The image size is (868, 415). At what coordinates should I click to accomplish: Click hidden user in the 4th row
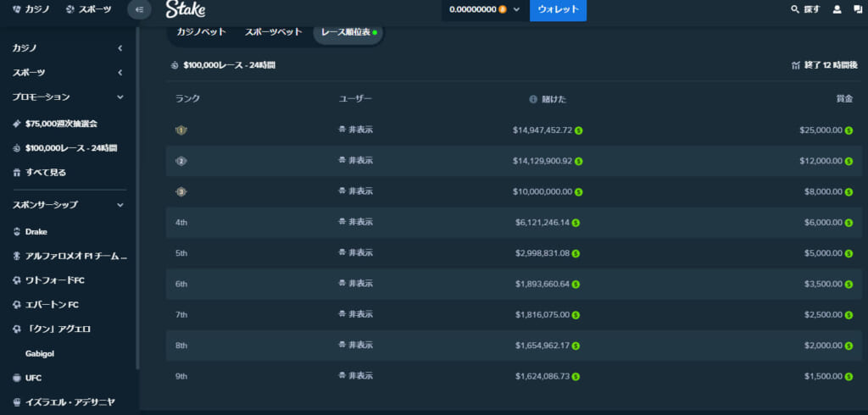point(356,222)
